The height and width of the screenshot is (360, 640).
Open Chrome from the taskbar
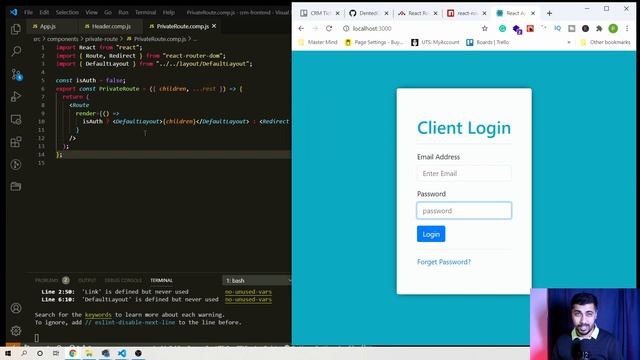tap(73, 353)
